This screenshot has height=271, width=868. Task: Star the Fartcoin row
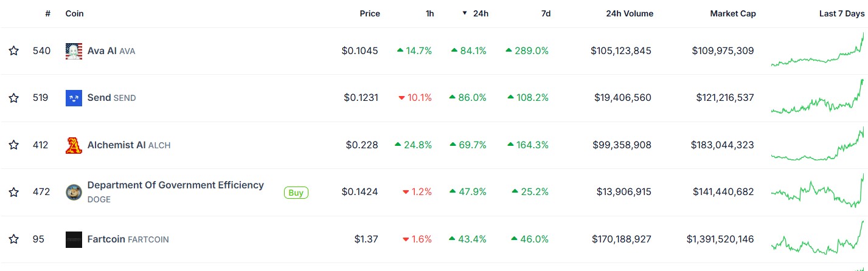click(x=14, y=239)
